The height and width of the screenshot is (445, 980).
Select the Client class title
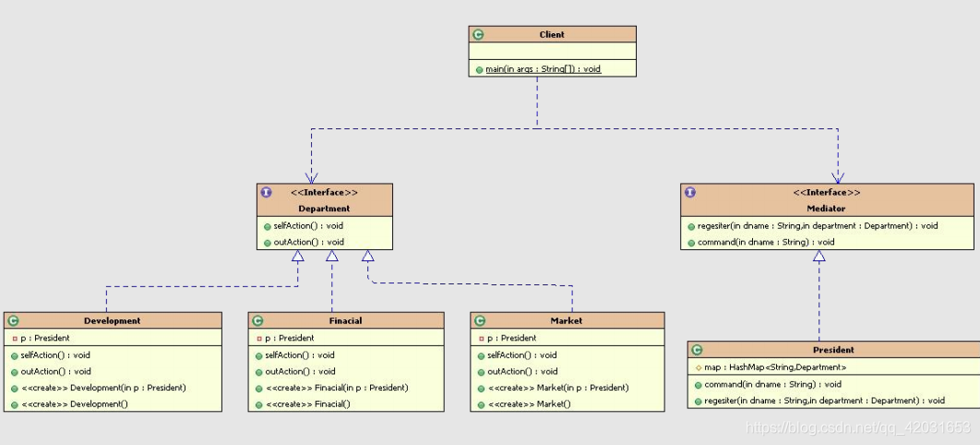click(x=552, y=35)
